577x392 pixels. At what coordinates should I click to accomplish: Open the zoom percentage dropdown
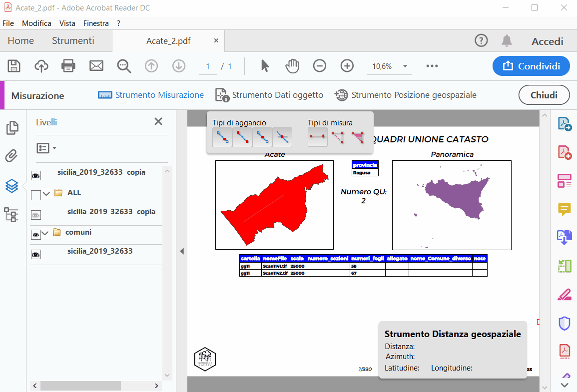point(405,65)
